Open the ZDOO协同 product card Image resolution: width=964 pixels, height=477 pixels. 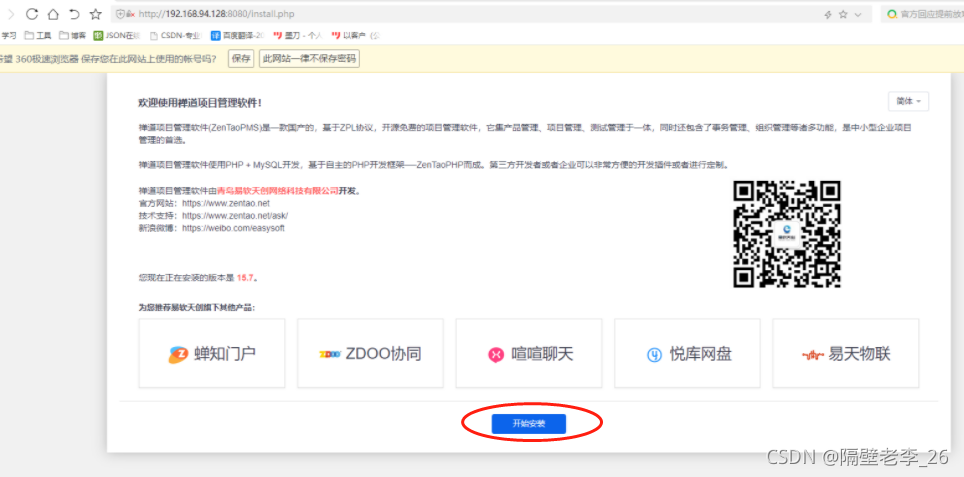coord(370,353)
